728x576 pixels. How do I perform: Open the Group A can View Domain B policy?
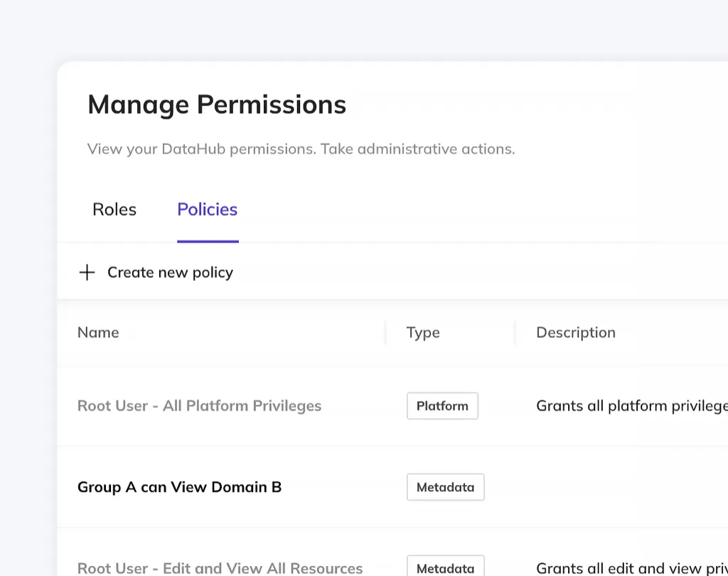[x=179, y=487]
